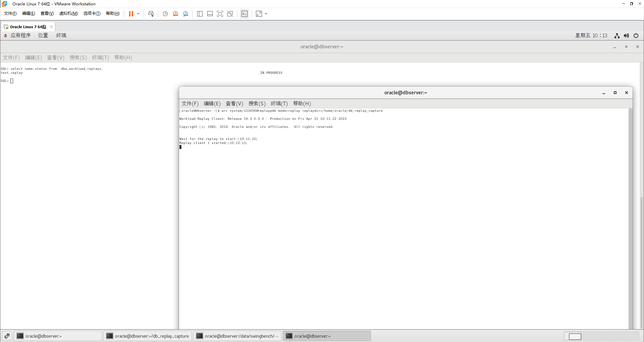Open 查看(V) in front terminal window
The image size is (644, 342).
(234, 104)
